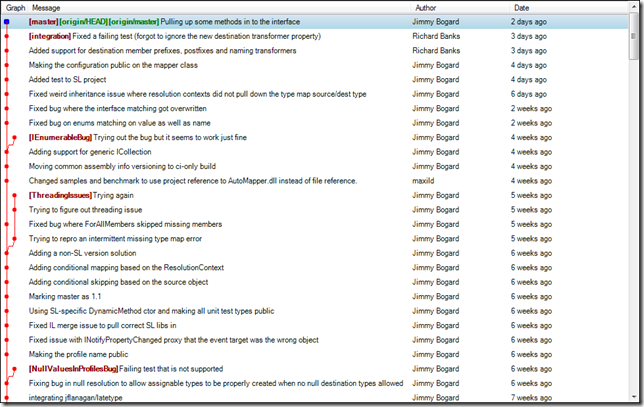Click the graph node for the 'Trying again' commit
This screenshot has height=407, width=644.
click(14, 195)
